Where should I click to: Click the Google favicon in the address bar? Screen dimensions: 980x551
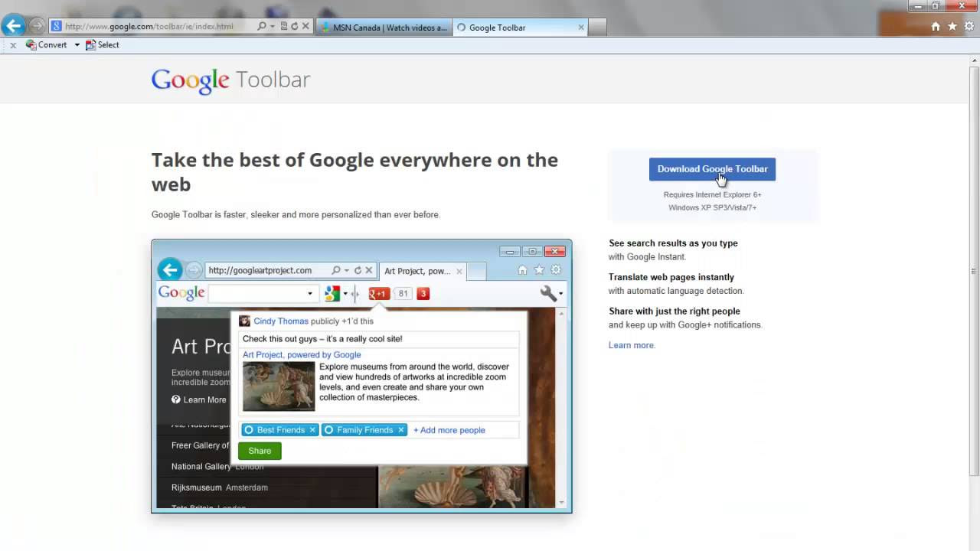[56, 27]
